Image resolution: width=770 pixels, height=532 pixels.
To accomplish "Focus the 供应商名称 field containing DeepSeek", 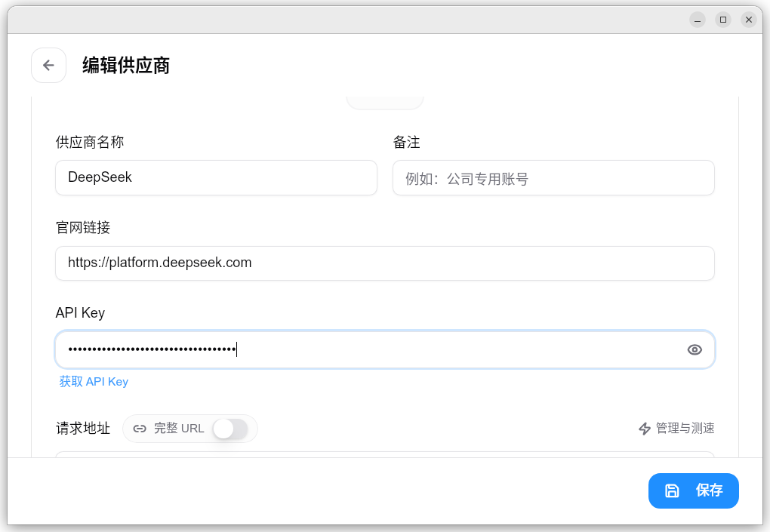I will 216,177.
